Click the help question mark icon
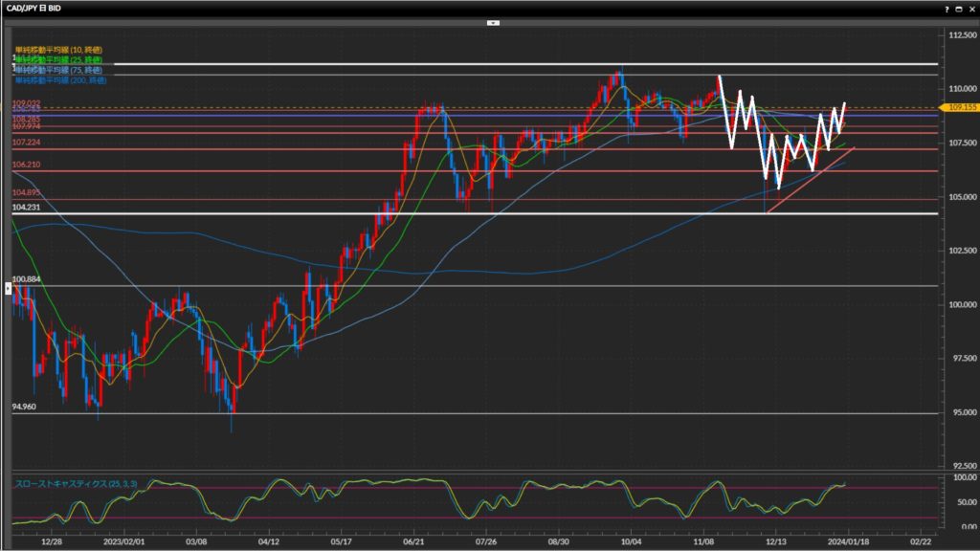 pos(947,8)
